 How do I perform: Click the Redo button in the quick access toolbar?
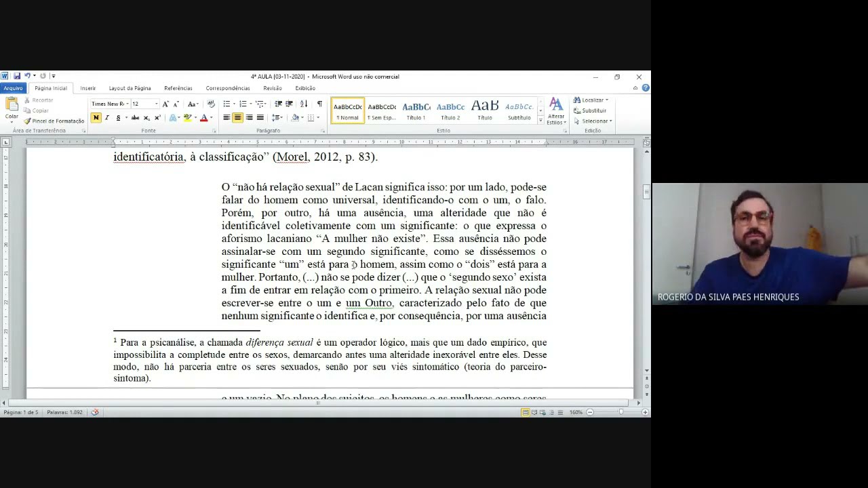coord(43,76)
